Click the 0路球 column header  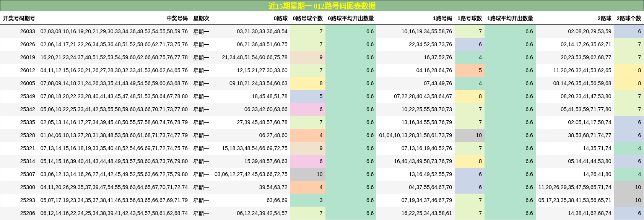click(x=281, y=18)
